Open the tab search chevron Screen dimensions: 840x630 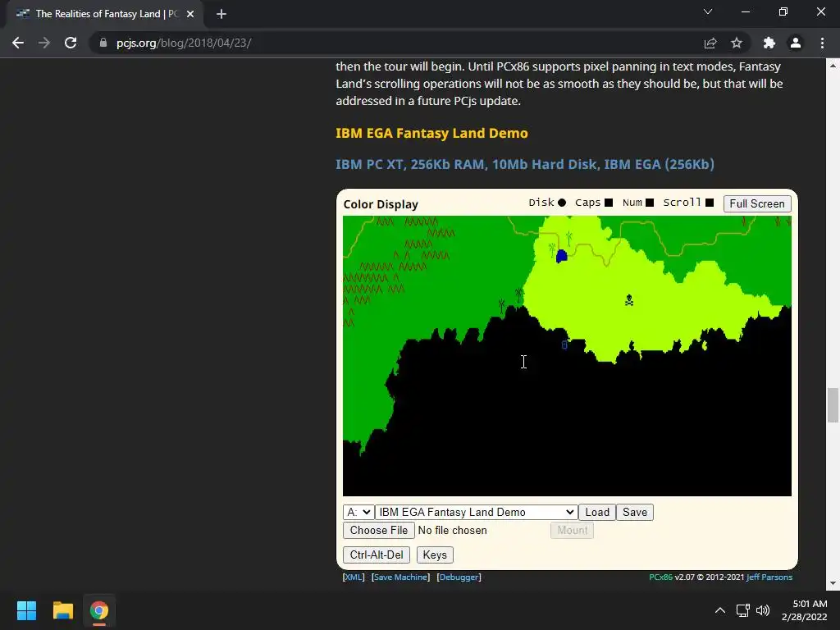(708, 11)
